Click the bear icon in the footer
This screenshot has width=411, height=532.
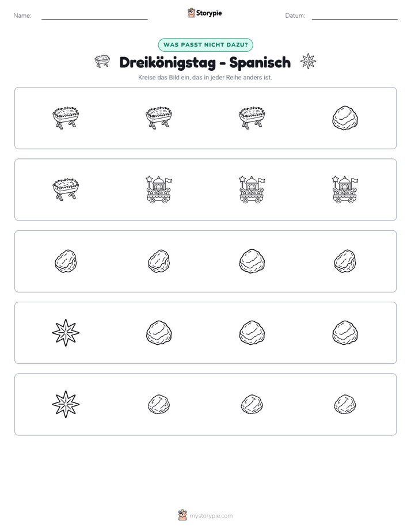(182, 515)
